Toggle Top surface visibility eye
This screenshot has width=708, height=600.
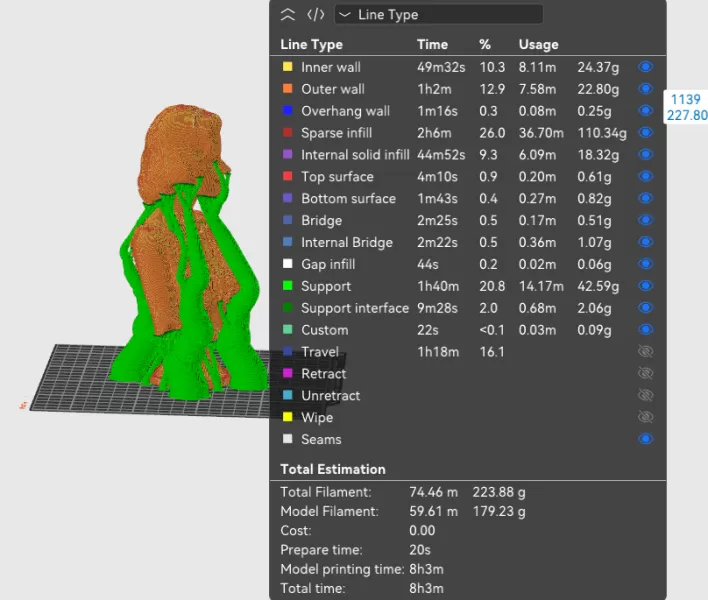pyautogui.click(x=646, y=176)
